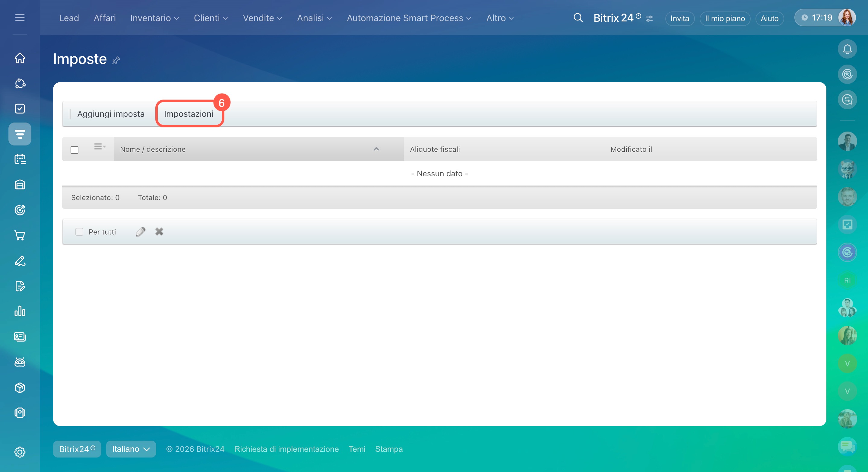
Task: Click the pin icon beside Imposte title
Action: [116, 61]
